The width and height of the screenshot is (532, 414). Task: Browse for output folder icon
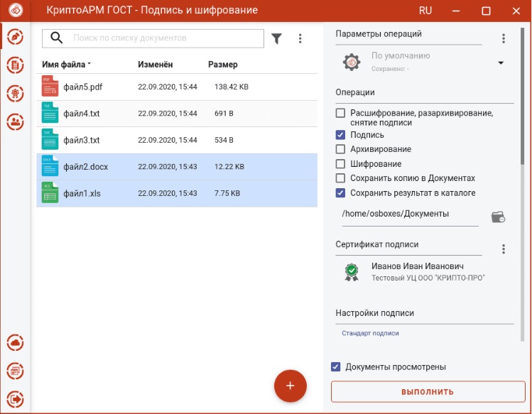click(498, 217)
